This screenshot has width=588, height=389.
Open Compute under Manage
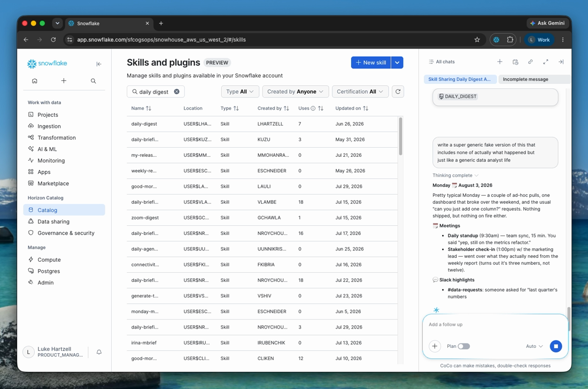point(64,260)
